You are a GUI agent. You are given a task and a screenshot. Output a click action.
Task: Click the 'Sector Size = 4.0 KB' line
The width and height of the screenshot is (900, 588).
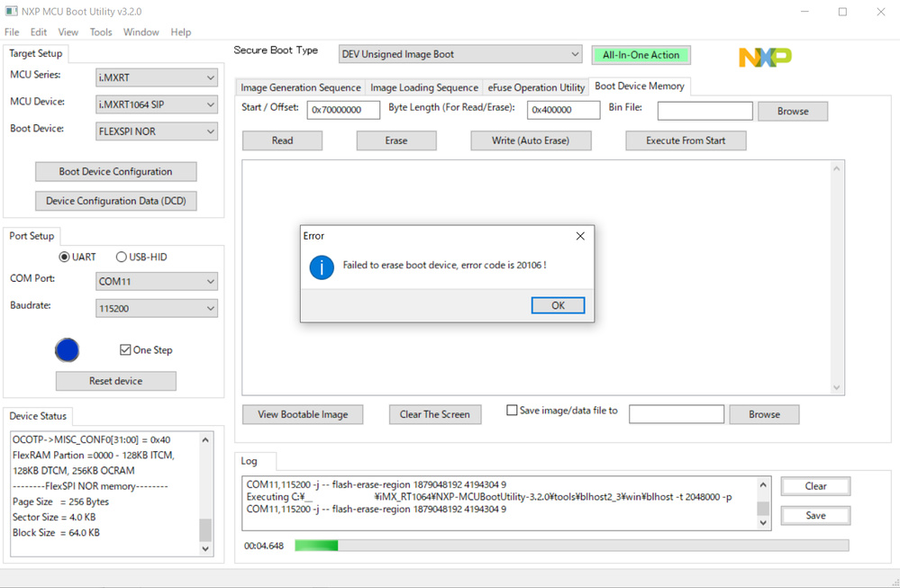point(55,517)
